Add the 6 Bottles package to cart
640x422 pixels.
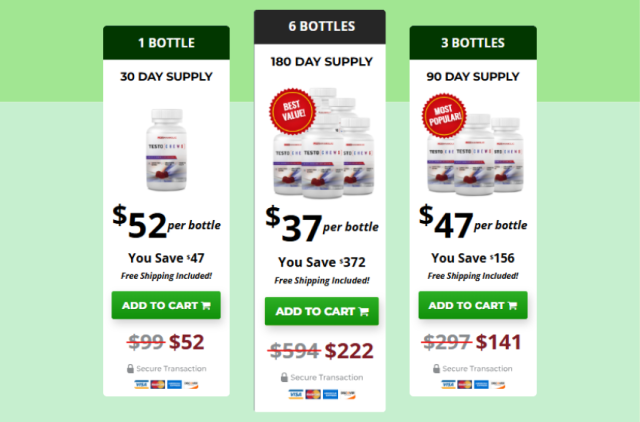point(322,311)
